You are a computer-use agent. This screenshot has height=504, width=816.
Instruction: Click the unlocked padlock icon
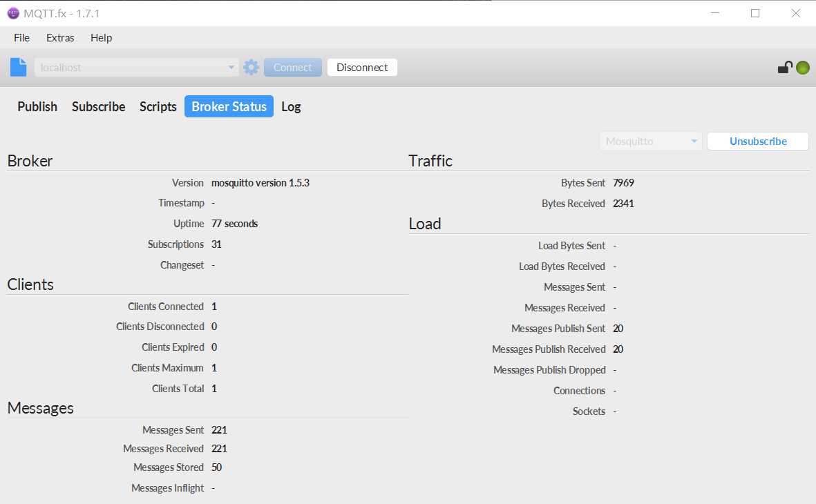click(x=784, y=67)
